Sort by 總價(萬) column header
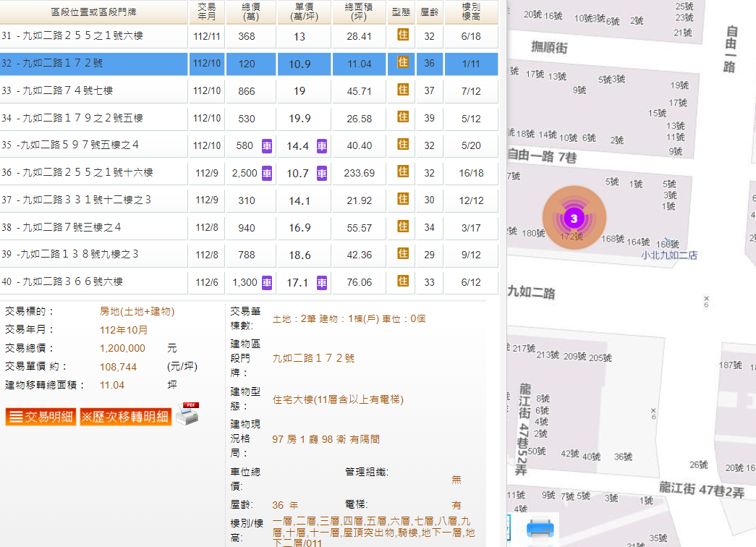 pos(251,12)
